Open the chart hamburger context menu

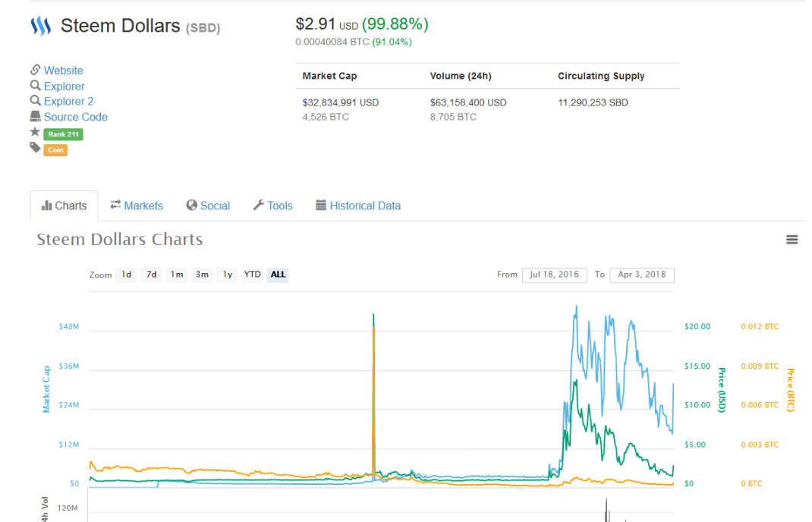coord(792,239)
